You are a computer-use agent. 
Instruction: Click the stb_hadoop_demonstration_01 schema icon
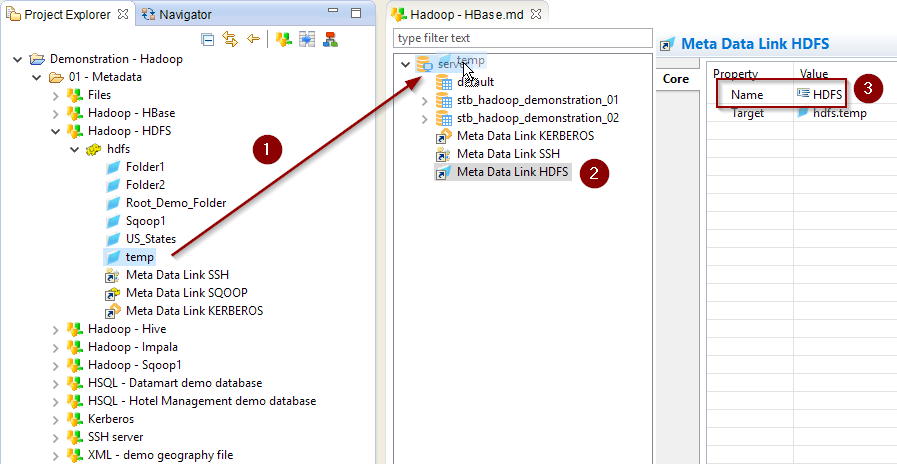pos(444,101)
